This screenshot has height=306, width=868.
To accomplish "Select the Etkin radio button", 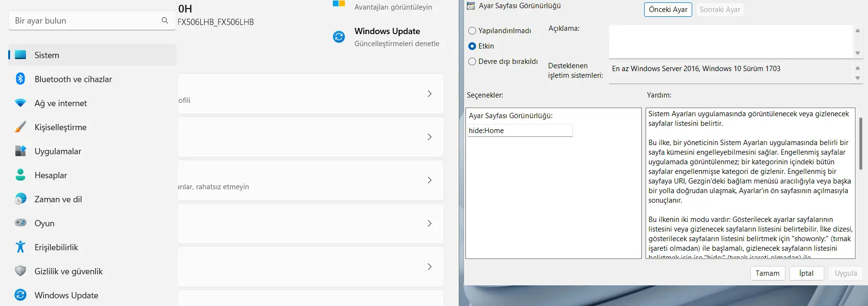I will 472,46.
